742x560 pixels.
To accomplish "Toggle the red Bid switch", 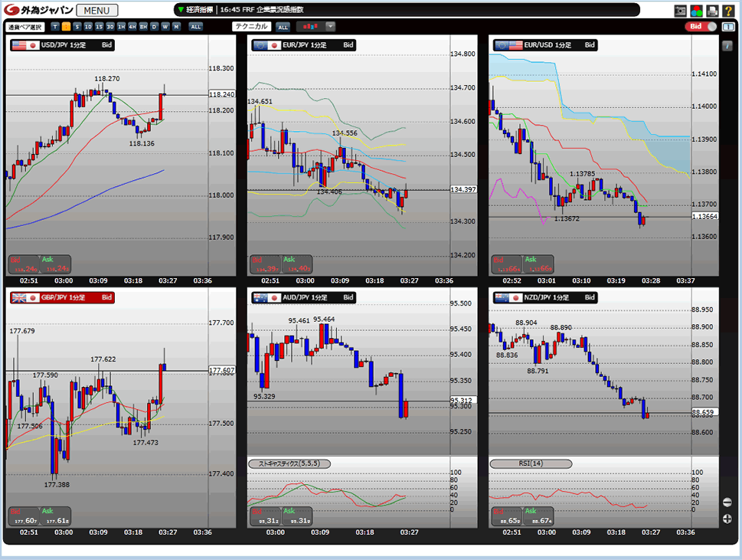I will (701, 27).
